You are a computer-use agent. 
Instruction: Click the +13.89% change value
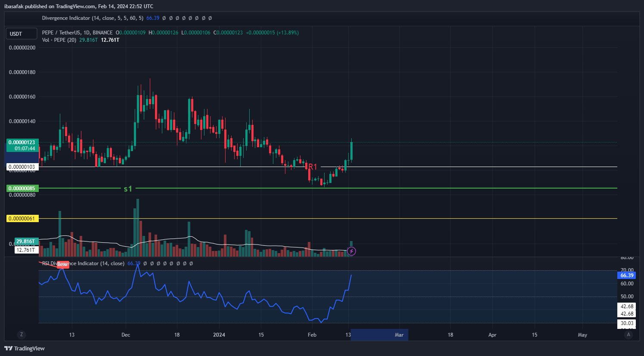point(288,32)
